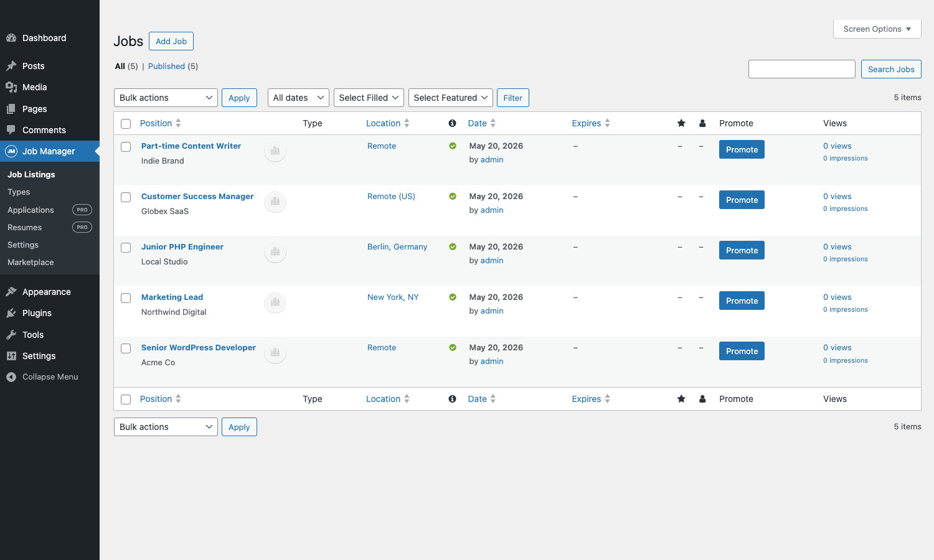The height and width of the screenshot is (560, 934).
Task: Check the Marketing Lead row checkbox
Action: (x=126, y=298)
